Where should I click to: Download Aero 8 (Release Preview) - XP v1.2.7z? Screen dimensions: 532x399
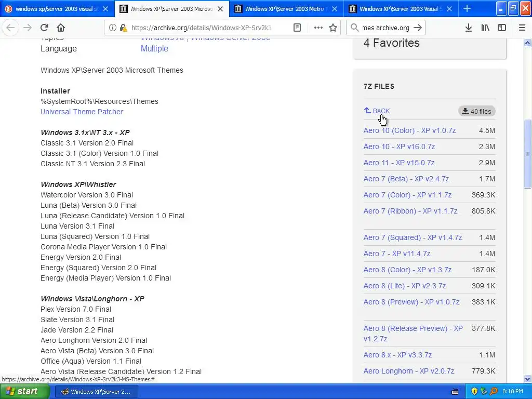click(413, 334)
